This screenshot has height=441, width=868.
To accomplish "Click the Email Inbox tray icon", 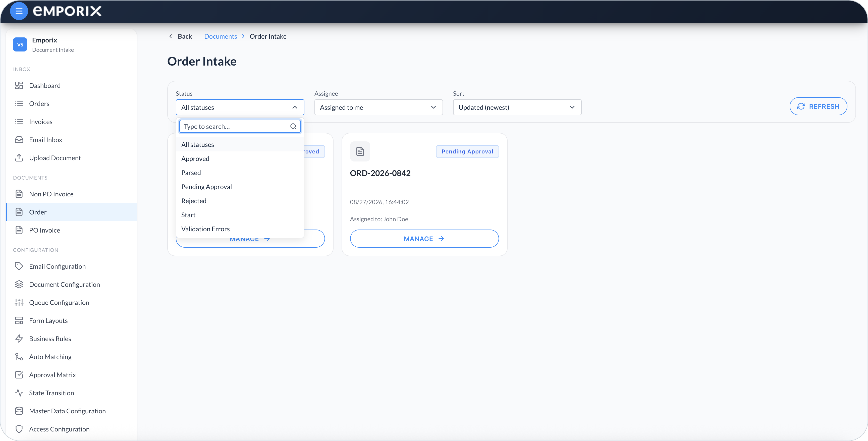I will pos(19,140).
